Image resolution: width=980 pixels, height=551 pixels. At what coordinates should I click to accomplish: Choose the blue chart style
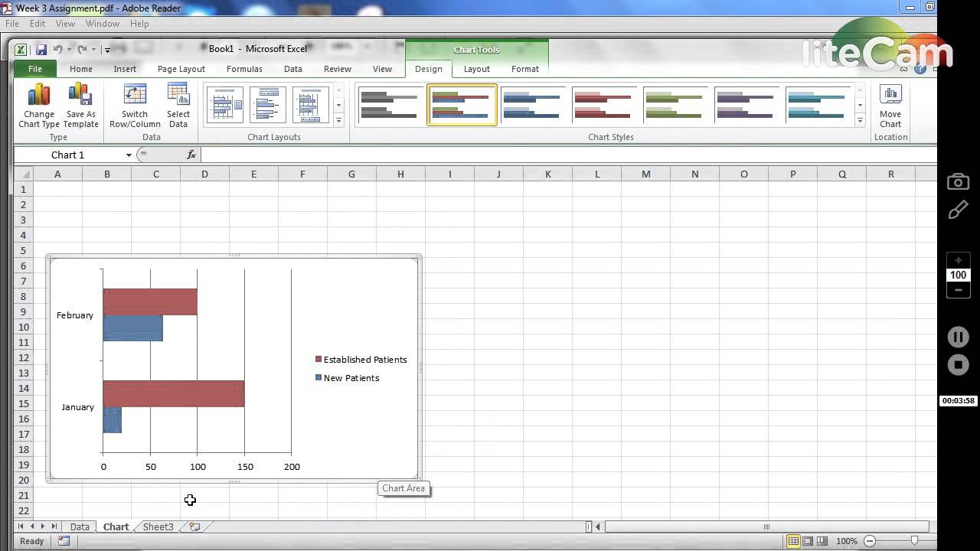(532, 105)
